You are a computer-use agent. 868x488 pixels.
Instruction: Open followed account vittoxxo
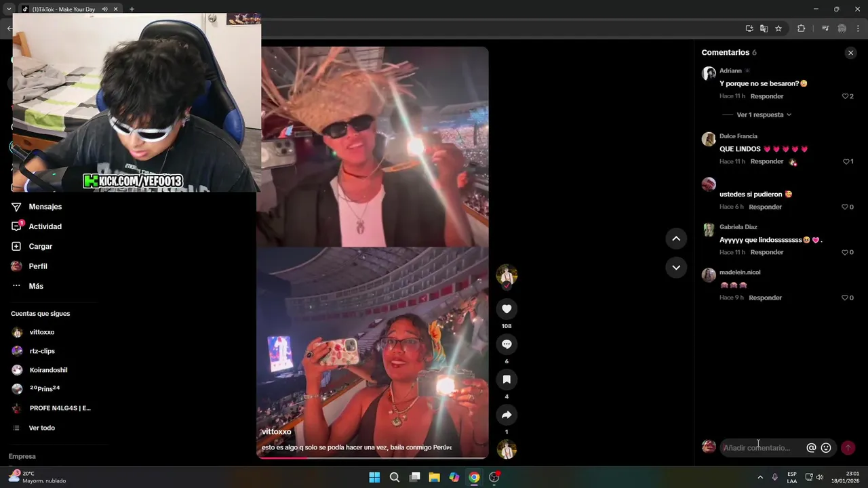coord(33,332)
